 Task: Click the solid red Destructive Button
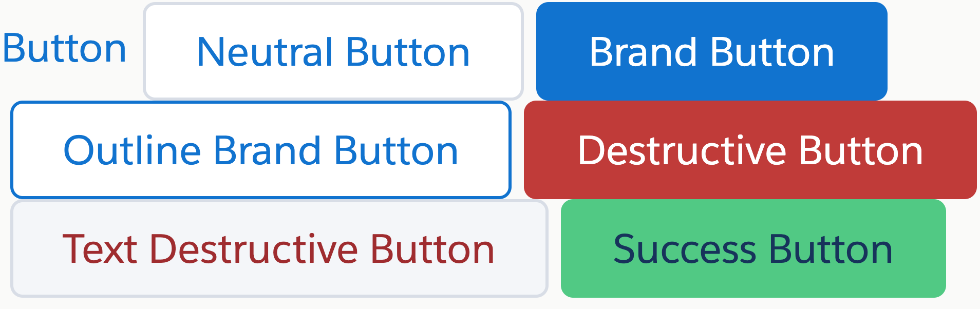click(750, 150)
